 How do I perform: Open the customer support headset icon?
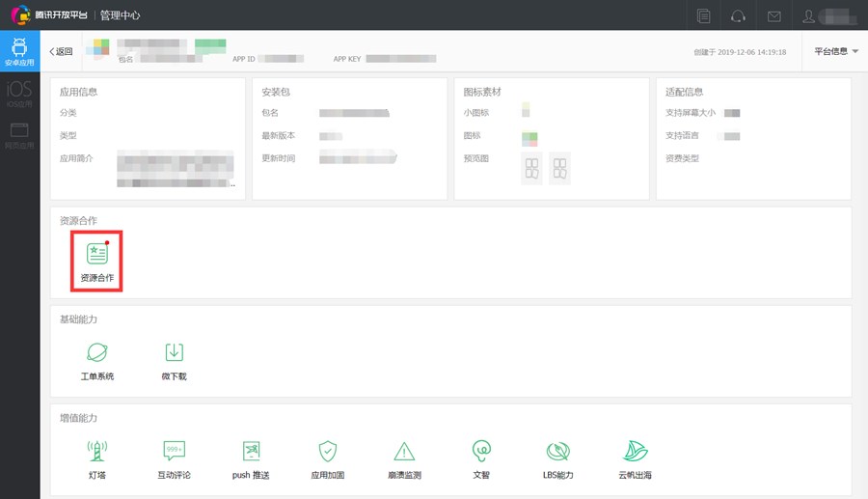[738, 15]
